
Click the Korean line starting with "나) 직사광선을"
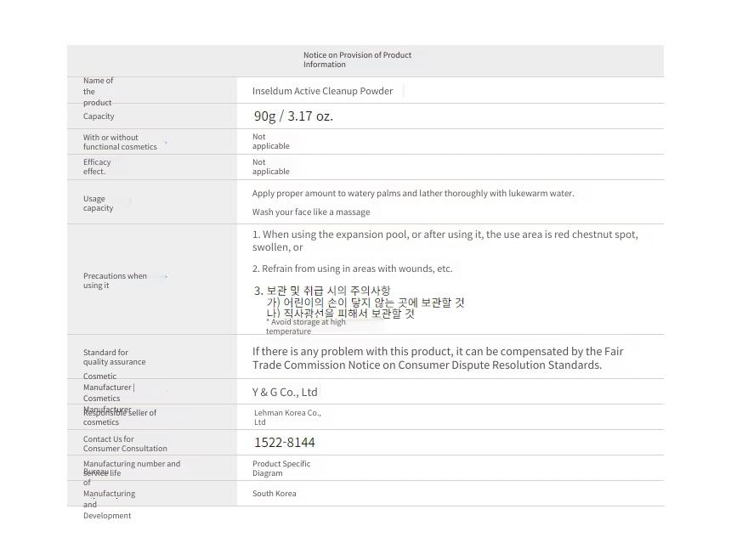(x=340, y=313)
